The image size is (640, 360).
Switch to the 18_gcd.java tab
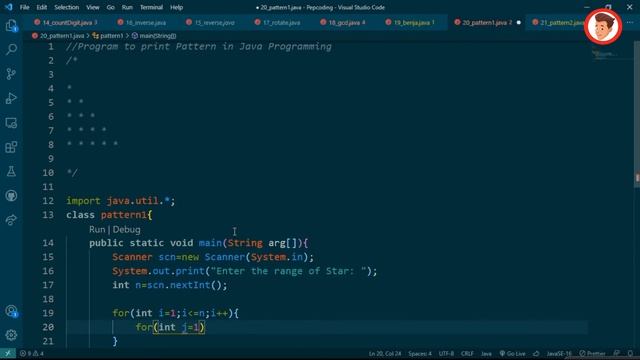pos(347,22)
